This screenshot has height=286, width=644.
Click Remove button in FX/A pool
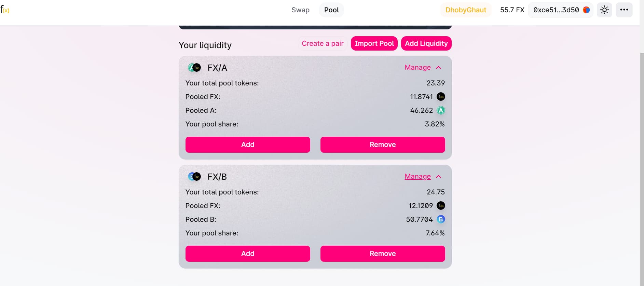click(383, 145)
